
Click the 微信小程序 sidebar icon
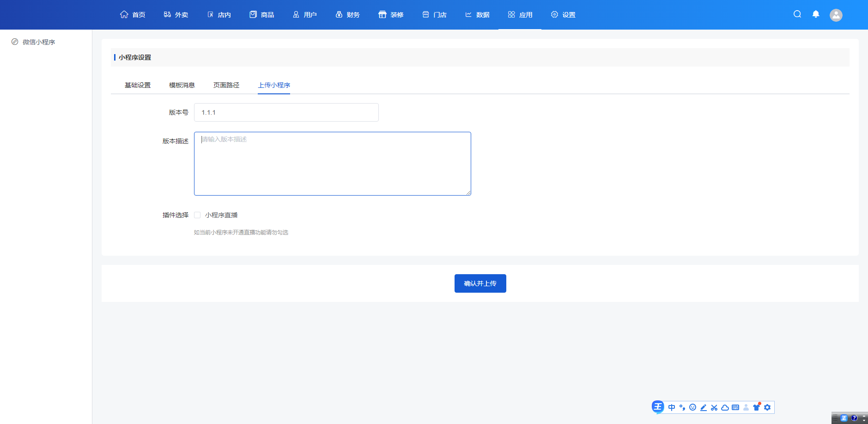point(15,42)
